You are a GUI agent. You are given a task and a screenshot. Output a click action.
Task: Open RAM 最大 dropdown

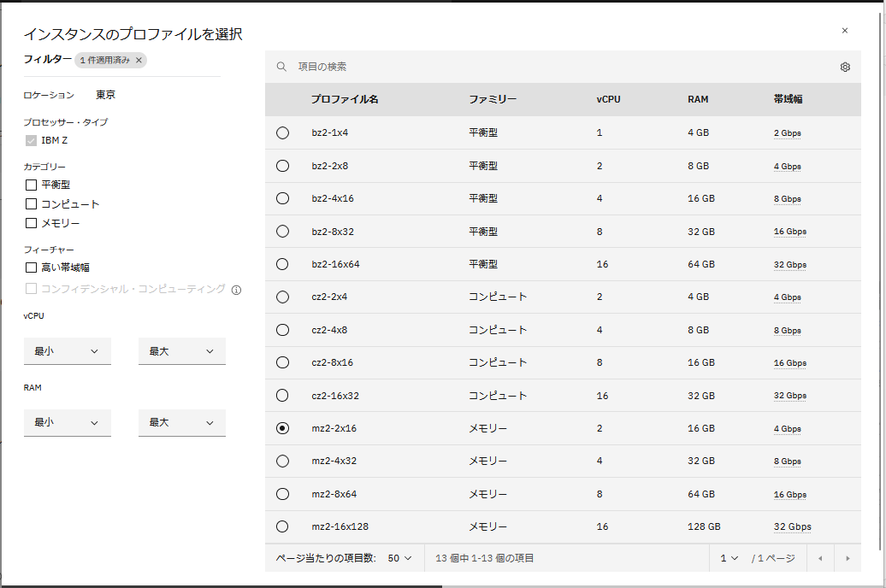182,422
